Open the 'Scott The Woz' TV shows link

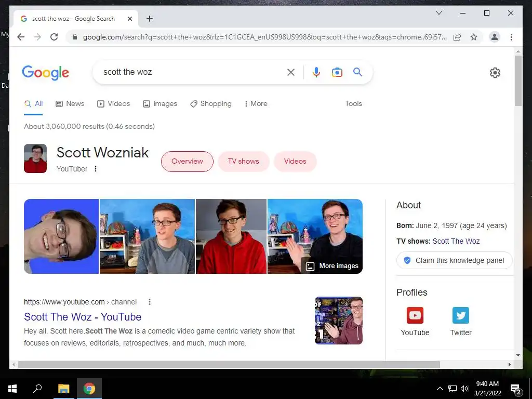tap(456, 241)
